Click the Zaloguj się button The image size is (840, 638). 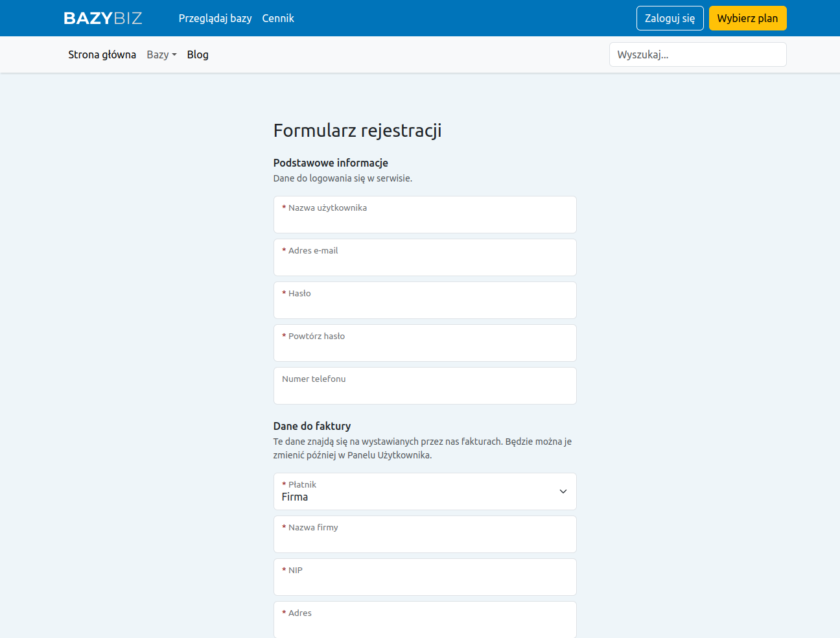tap(670, 18)
